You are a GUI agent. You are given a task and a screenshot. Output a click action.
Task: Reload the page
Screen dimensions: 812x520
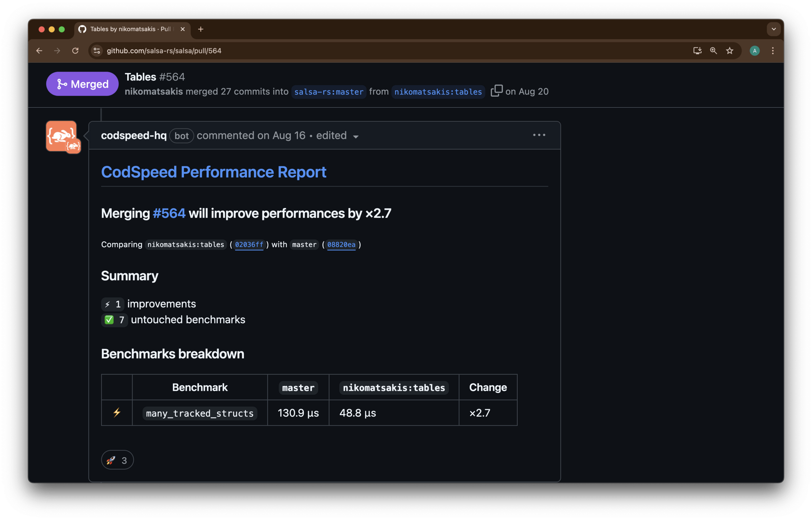[75, 51]
